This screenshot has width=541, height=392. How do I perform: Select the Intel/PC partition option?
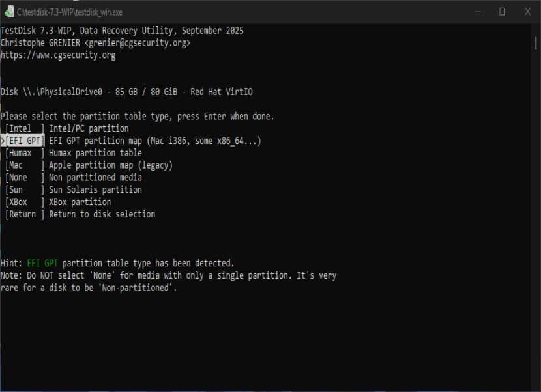(67, 128)
